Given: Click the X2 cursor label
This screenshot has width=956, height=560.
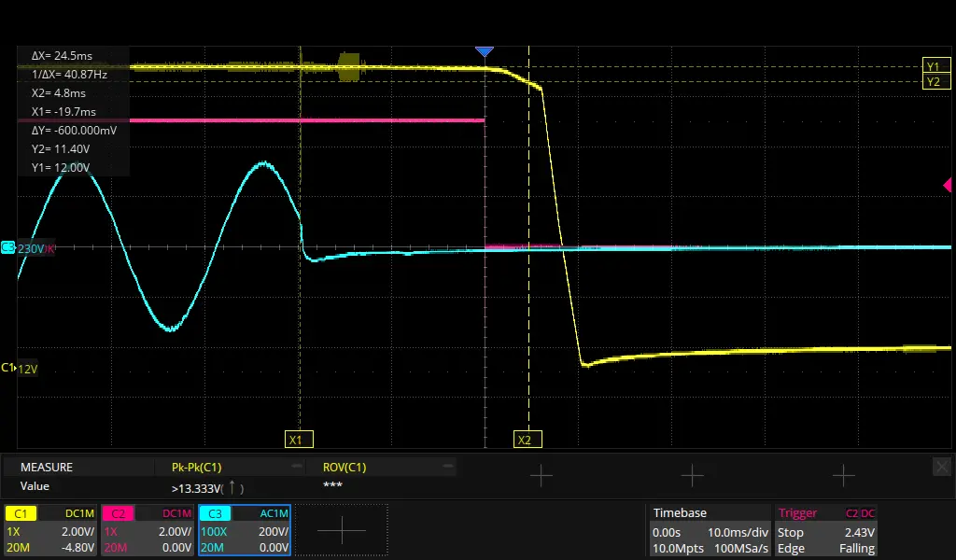Looking at the screenshot, I should pos(527,440).
